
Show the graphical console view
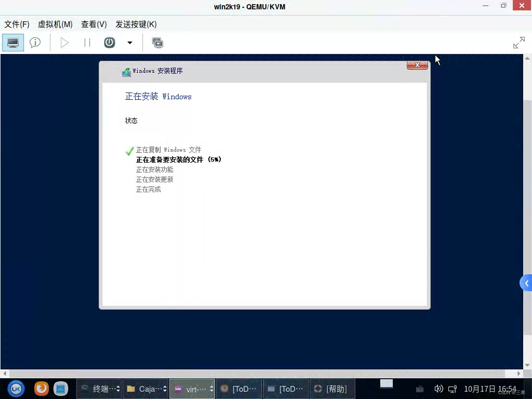click(x=13, y=43)
